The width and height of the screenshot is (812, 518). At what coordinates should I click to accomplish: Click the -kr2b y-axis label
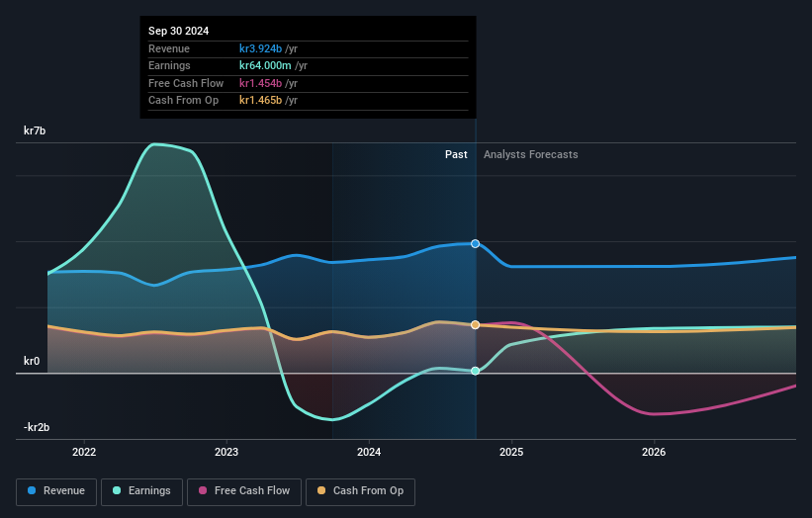[x=37, y=427]
